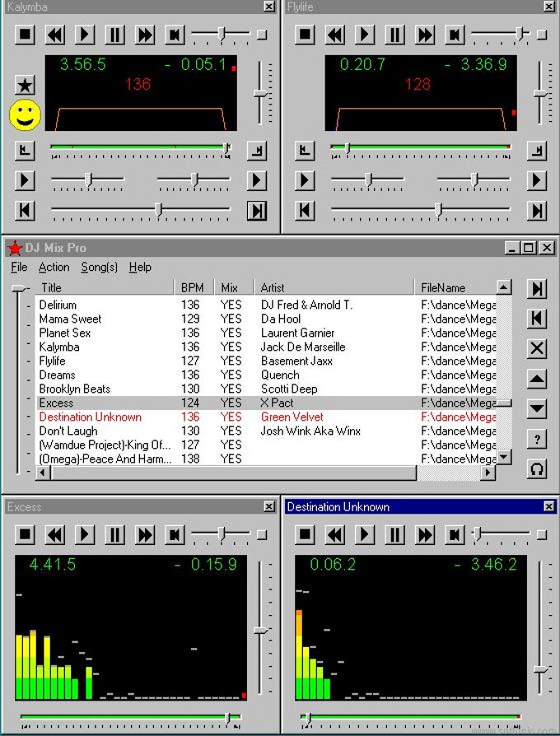
Task: Click Kalymba skip-to-start button at bottom left
Action: click(x=25, y=211)
